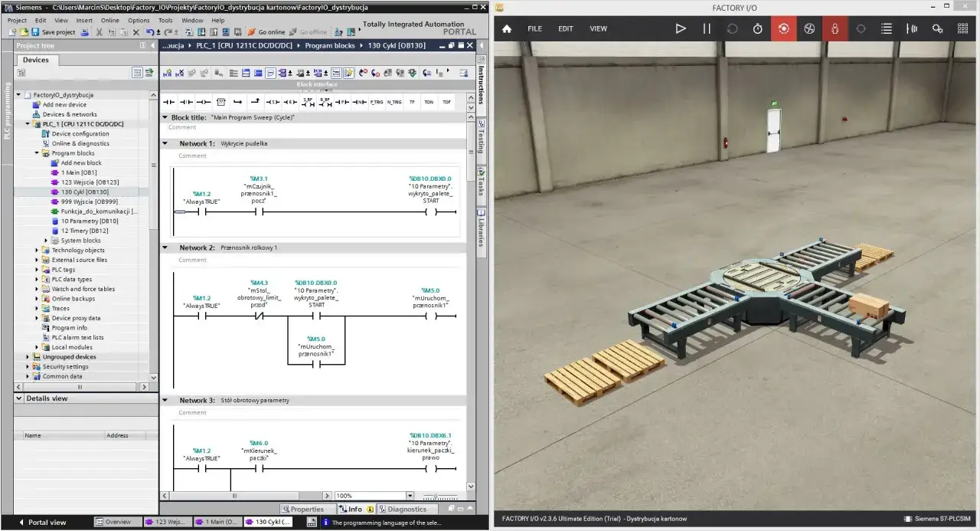Open the FILE menu in Factory I/O
Screen dimensions: 980x531
pos(534,28)
